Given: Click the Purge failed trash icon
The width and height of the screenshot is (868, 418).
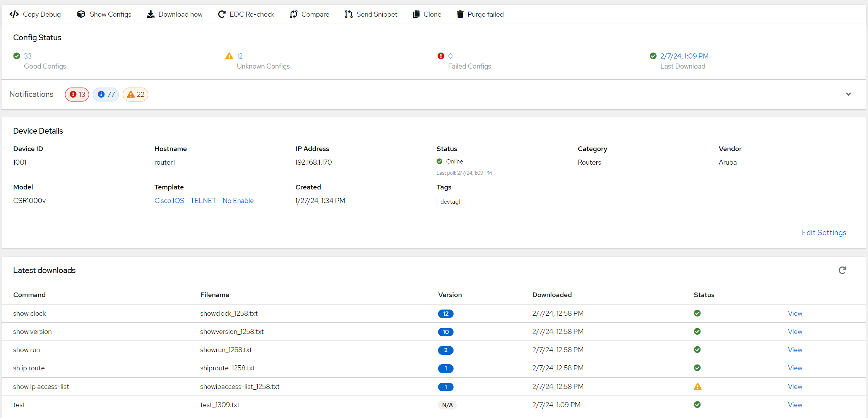Looking at the screenshot, I should (x=460, y=14).
